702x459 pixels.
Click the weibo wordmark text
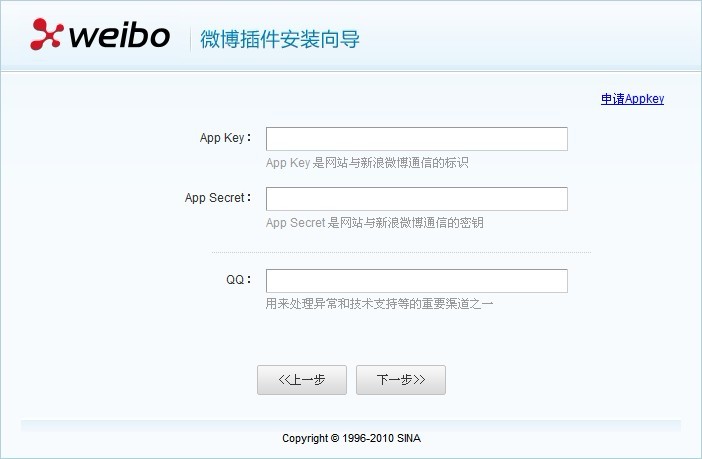[x=120, y=36]
